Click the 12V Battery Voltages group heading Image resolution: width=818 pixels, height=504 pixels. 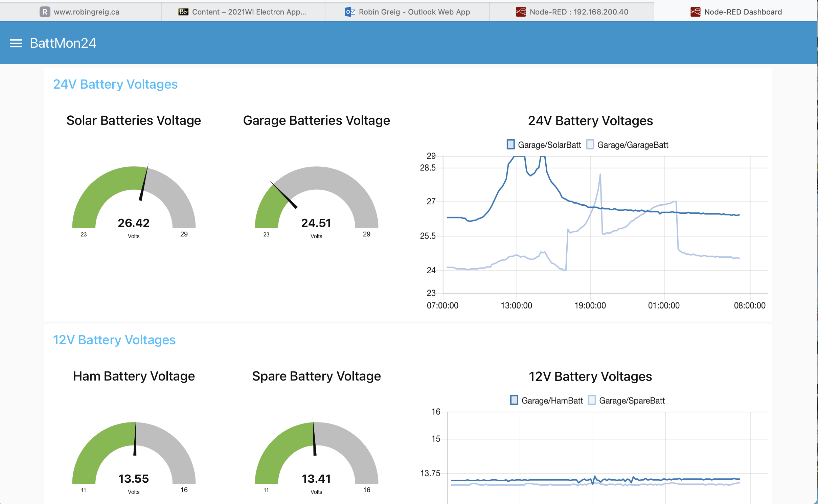pos(114,340)
